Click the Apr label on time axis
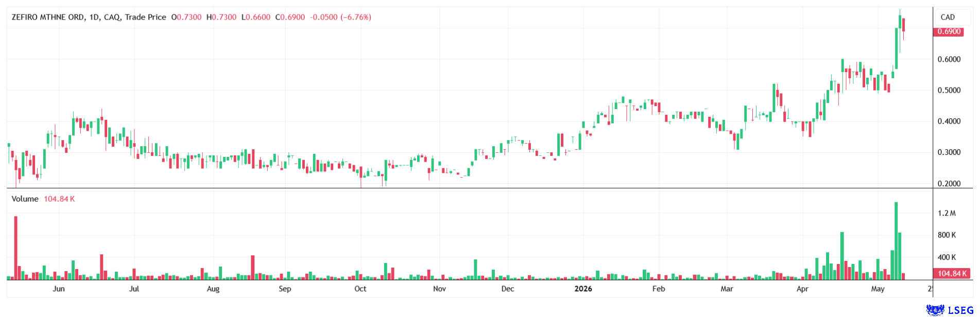 tap(802, 289)
